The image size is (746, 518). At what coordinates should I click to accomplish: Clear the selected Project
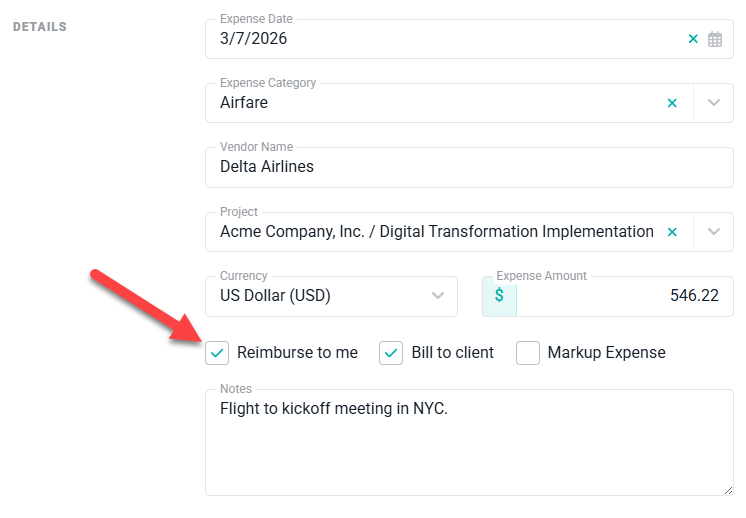click(672, 232)
